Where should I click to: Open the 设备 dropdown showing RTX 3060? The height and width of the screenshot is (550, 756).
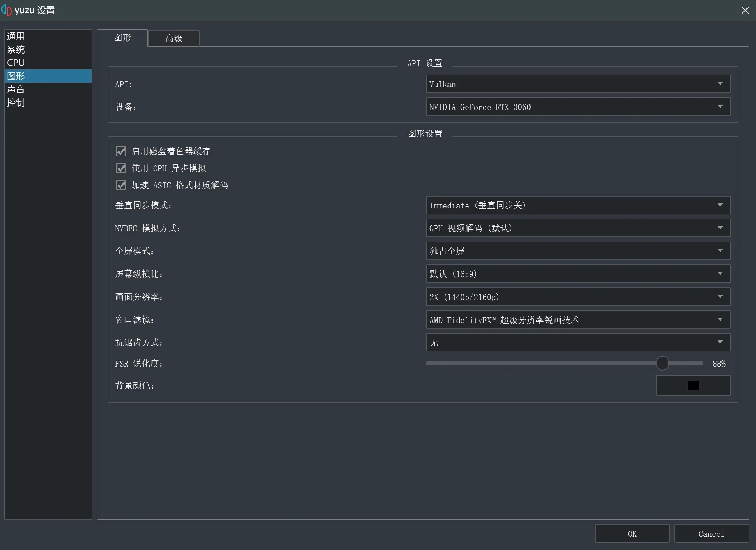578,107
